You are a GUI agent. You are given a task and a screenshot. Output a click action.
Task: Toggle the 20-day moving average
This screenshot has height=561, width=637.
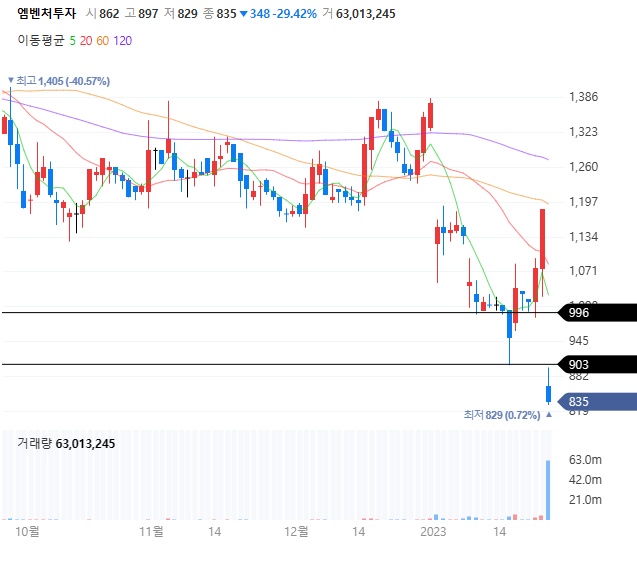[86, 41]
